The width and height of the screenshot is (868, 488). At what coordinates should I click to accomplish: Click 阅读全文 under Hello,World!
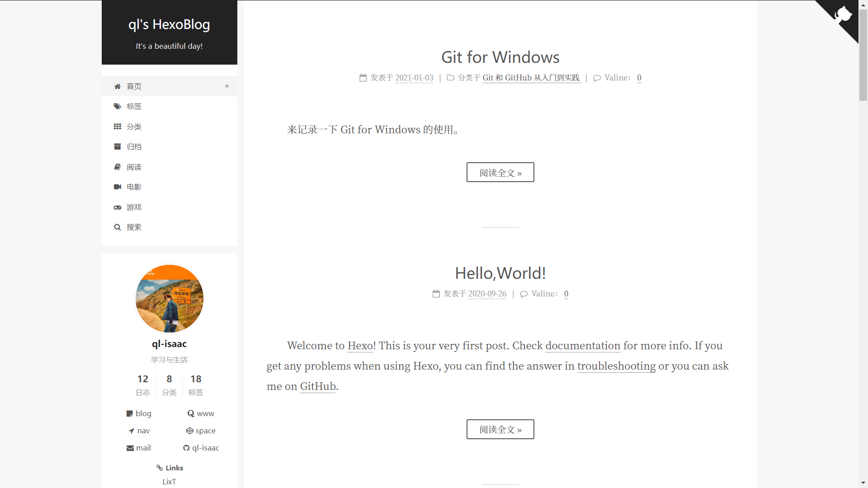(500, 429)
